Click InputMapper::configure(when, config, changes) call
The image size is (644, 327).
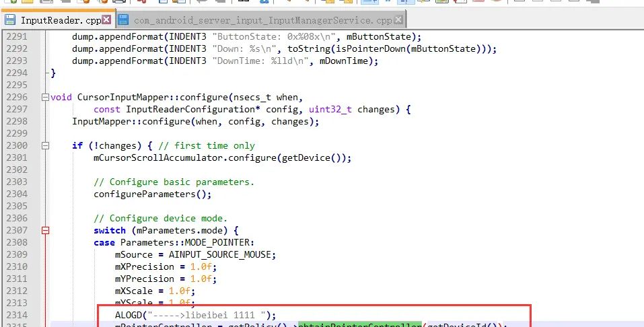(196, 122)
